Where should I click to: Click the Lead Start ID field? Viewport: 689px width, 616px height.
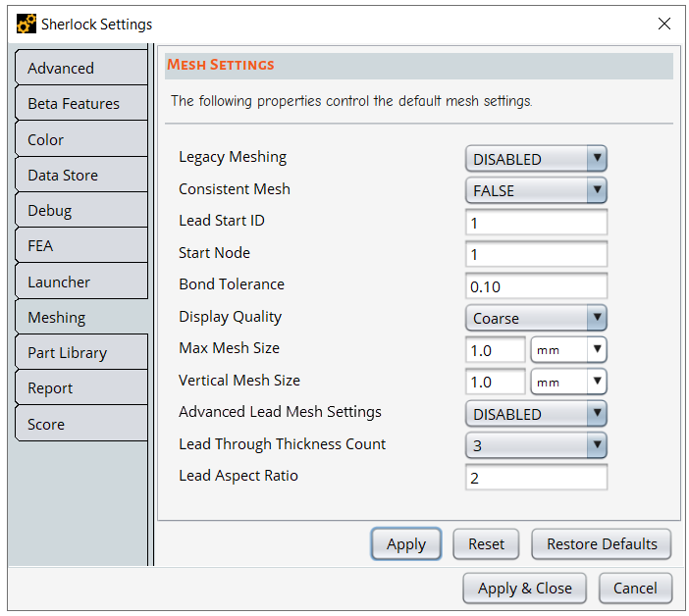(x=536, y=222)
